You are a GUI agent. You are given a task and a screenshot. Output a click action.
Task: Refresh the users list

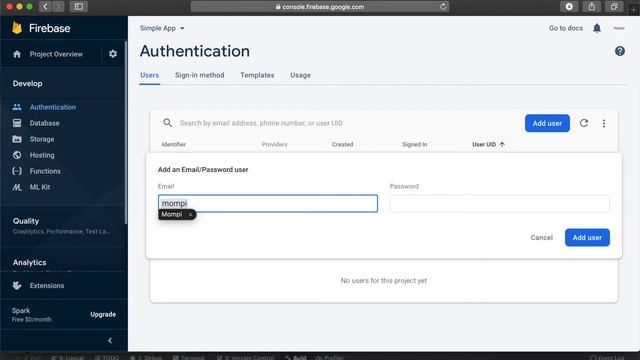click(584, 123)
